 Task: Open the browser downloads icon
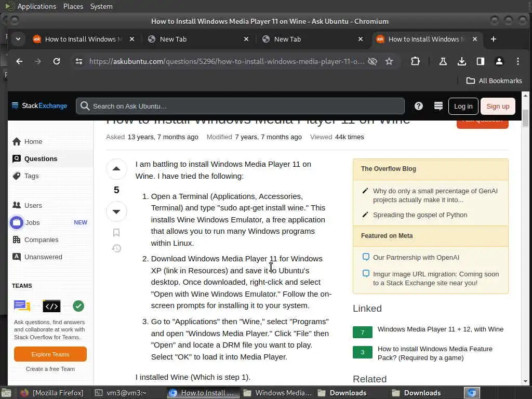pos(461,61)
